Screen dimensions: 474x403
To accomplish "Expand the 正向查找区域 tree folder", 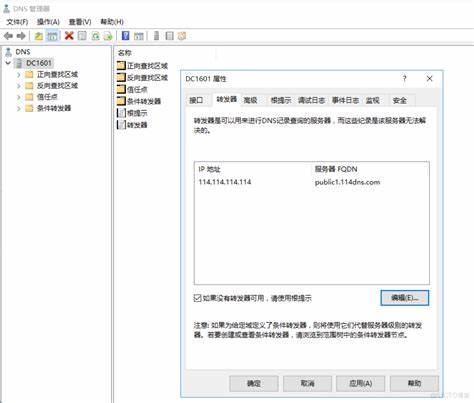I will coord(19,74).
